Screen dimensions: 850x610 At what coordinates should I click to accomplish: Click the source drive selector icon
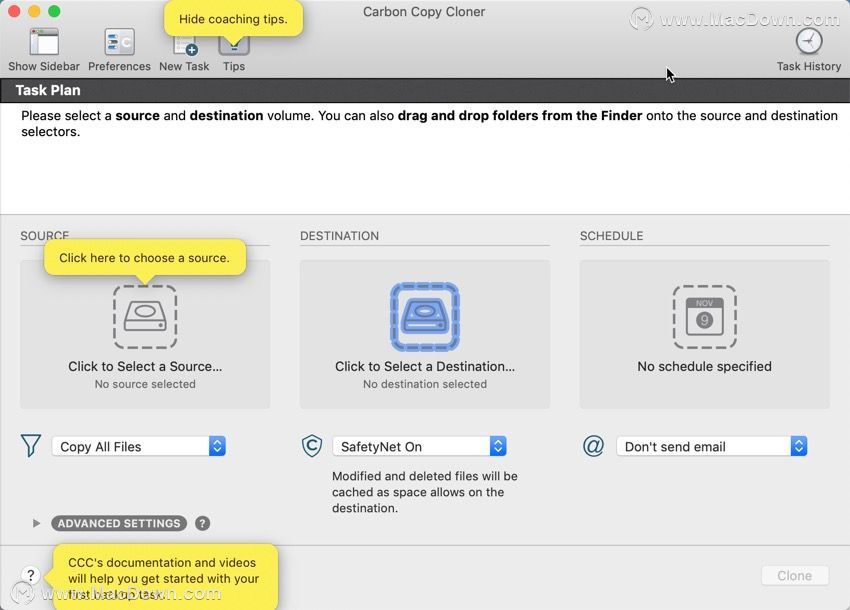tap(145, 317)
